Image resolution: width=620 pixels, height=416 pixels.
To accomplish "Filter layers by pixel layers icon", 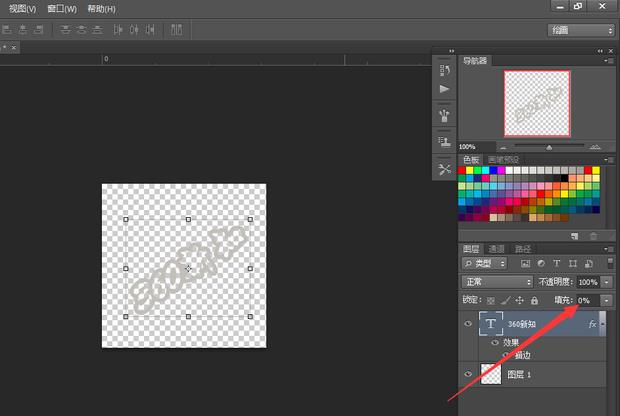I will point(525,264).
